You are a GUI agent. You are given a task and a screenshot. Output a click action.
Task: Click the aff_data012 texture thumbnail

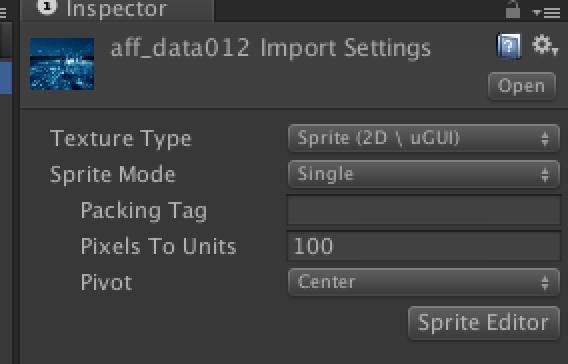pos(62,64)
